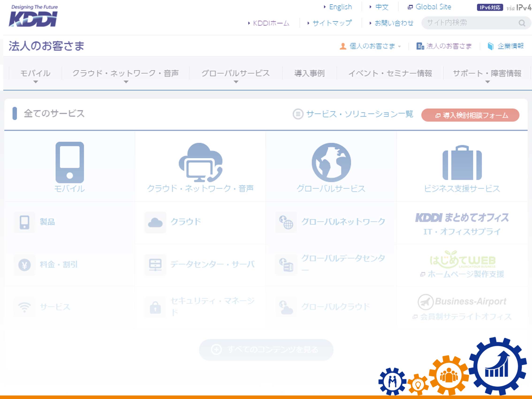The width and height of the screenshot is (532, 399).
Task: Open IT・オフィスサプライ link
Action: [x=462, y=232]
